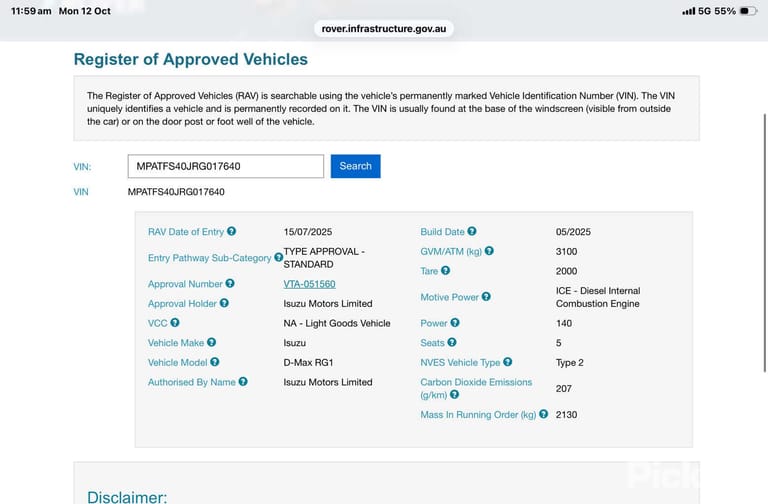This screenshot has width=768, height=504.
Task: Open help icon beside GVM/ATM (kg)
Action: 489,251
